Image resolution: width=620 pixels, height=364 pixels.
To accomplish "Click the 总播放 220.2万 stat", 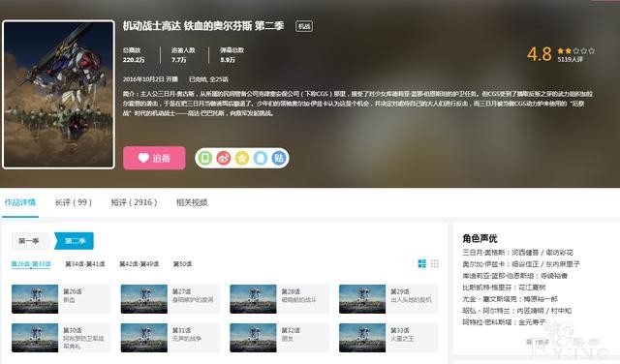I will 134,55.
